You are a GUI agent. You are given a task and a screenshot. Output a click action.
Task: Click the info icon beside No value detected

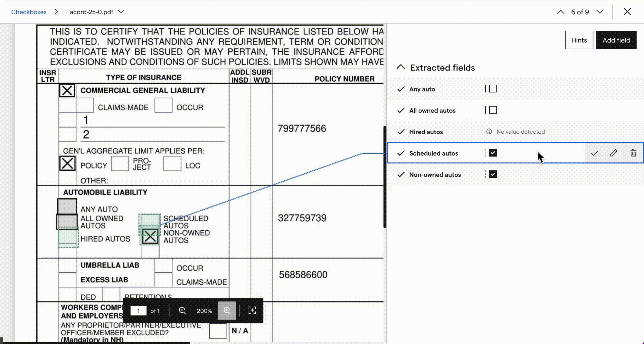(x=489, y=131)
